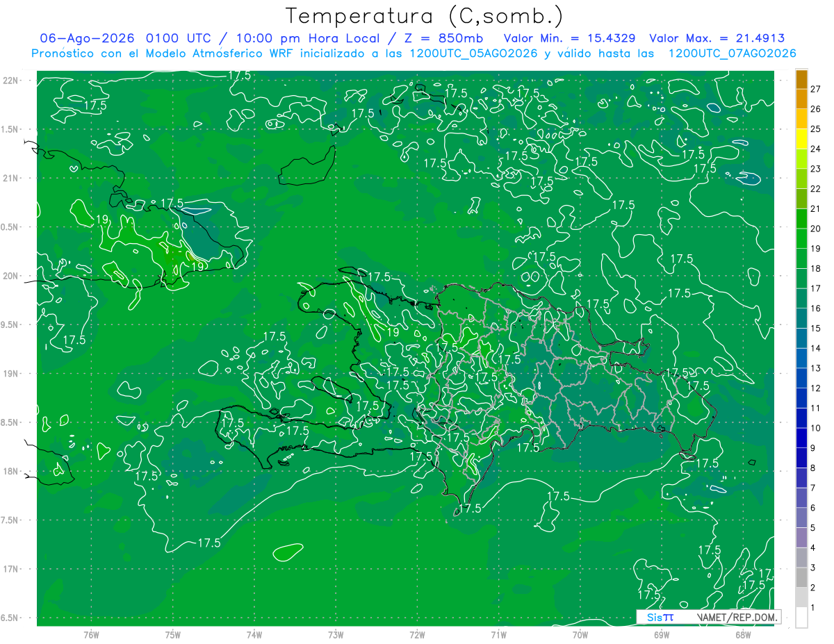Click the 17N latitude axis label
Screen dimensions: 834x644
[10, 569]
